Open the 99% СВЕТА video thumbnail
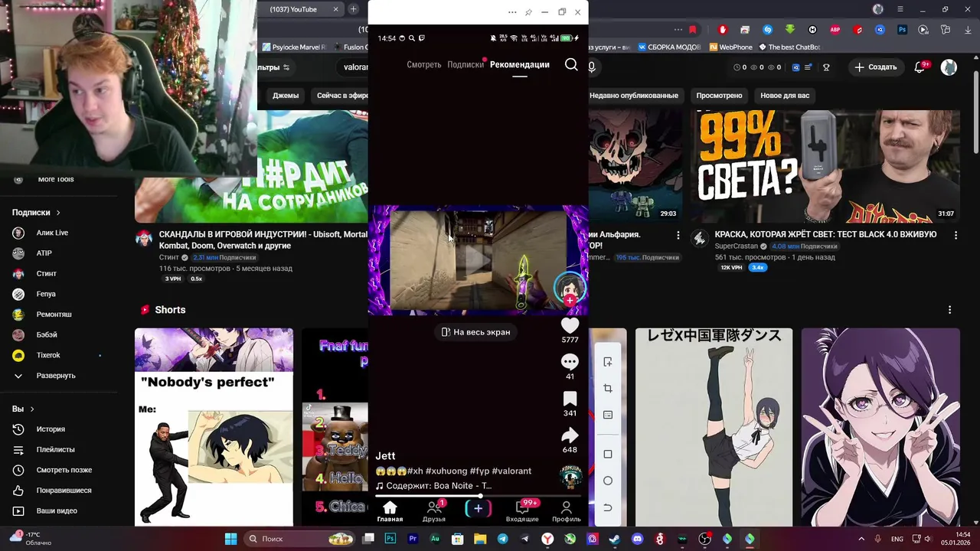The width and height of the screenshot is (980, 551). (x=825, y=166)
